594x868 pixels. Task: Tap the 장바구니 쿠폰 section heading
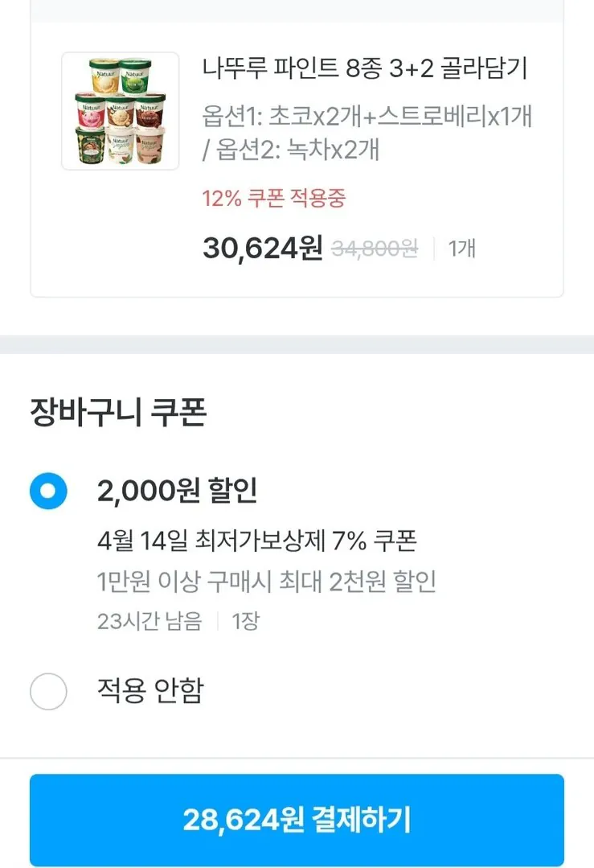pos(118,413)
